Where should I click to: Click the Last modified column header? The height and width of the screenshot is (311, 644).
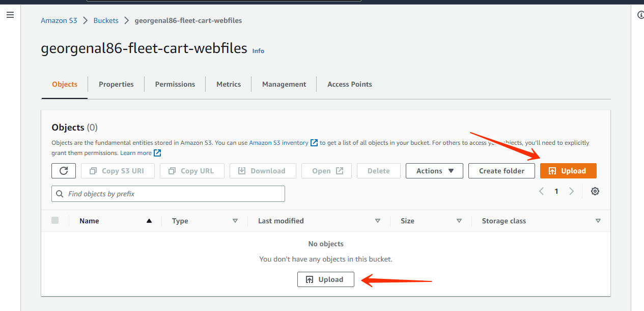pos(281,221)
